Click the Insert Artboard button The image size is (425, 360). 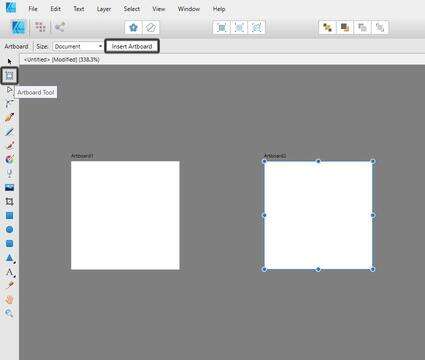pos(132,46)
